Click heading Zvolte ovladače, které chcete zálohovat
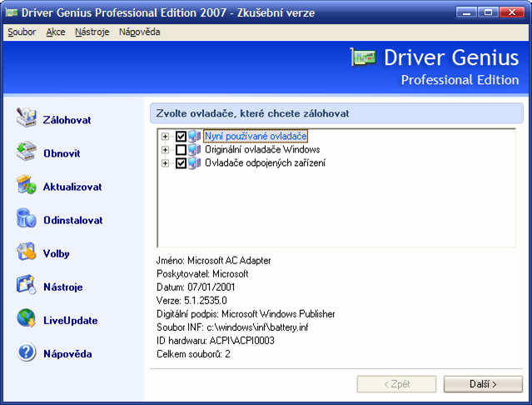The image size is (532, 405). (x=252, y=113)
